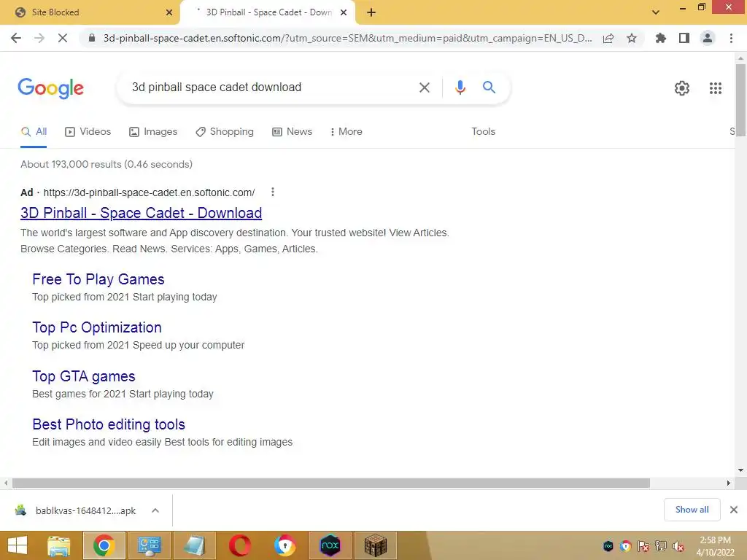Bookmark this page with the star icon
The width and height of the screenshot is (747, 560).
pos(632,38)
